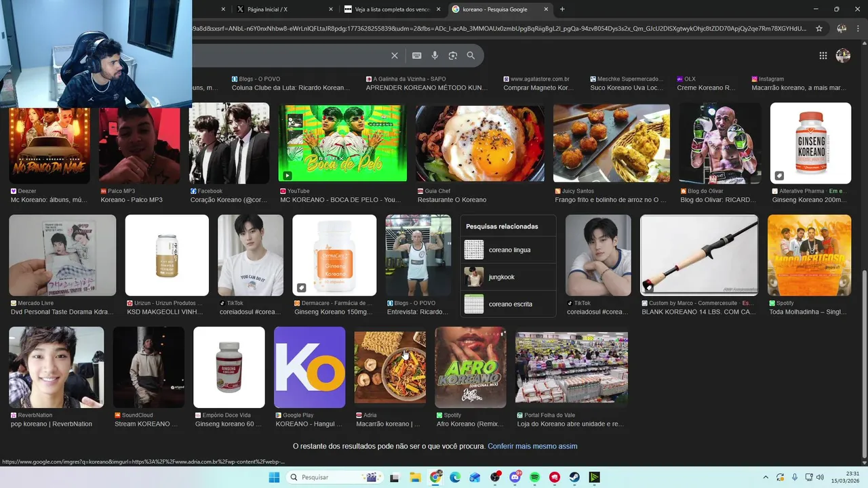The width and height of the screenshot is (868, 488).
Task: Click the taskbar Pesquisar search field
Action: [334, 477]
